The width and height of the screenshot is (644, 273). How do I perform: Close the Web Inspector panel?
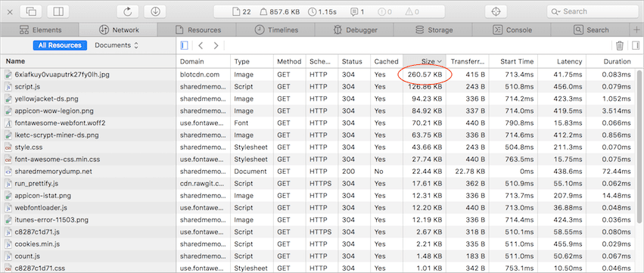[10, 12]
